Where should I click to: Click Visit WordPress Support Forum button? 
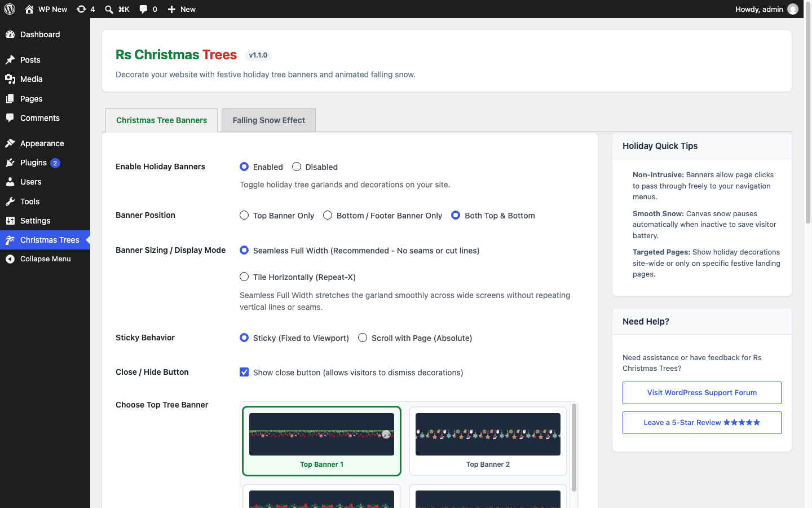702,393
